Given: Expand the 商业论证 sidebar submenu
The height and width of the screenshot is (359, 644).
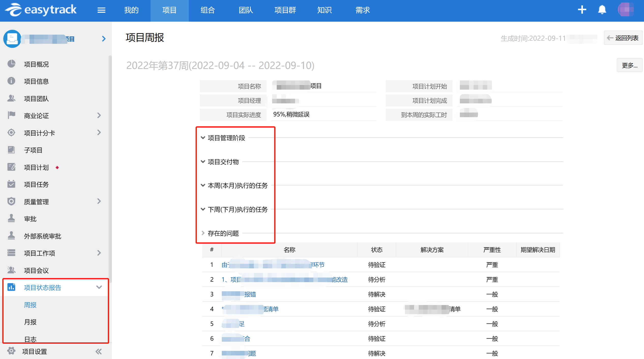Looking at the screenshot, I should click(x=99, y=116).
